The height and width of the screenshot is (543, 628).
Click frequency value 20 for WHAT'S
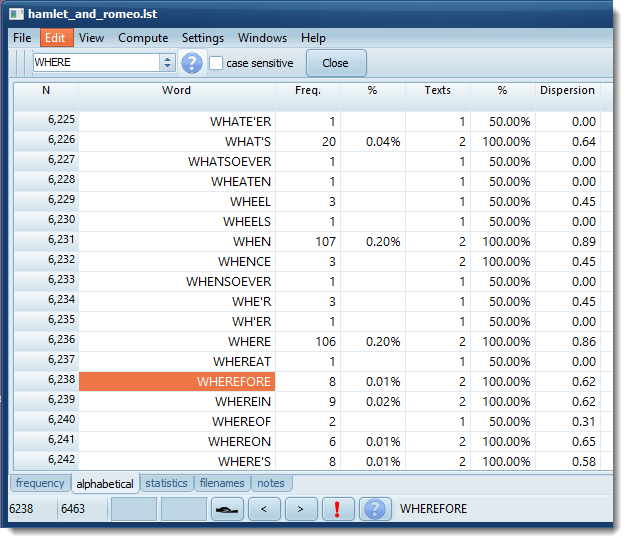329,142
